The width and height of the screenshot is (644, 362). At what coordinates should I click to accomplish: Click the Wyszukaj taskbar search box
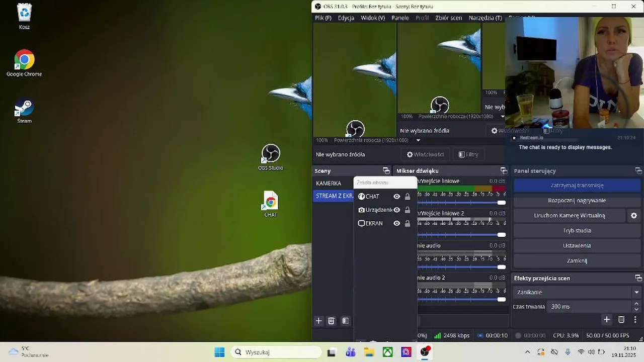coord(275,352)
